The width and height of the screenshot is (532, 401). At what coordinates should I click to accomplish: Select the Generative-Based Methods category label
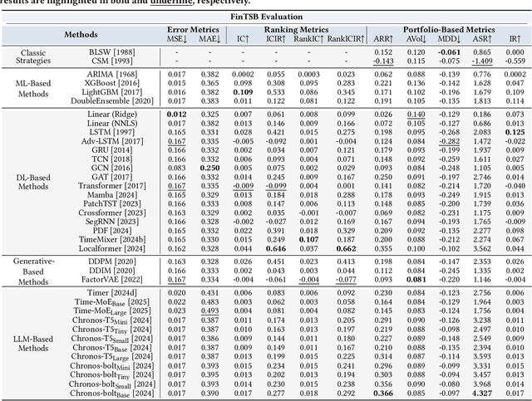point(35,271)
